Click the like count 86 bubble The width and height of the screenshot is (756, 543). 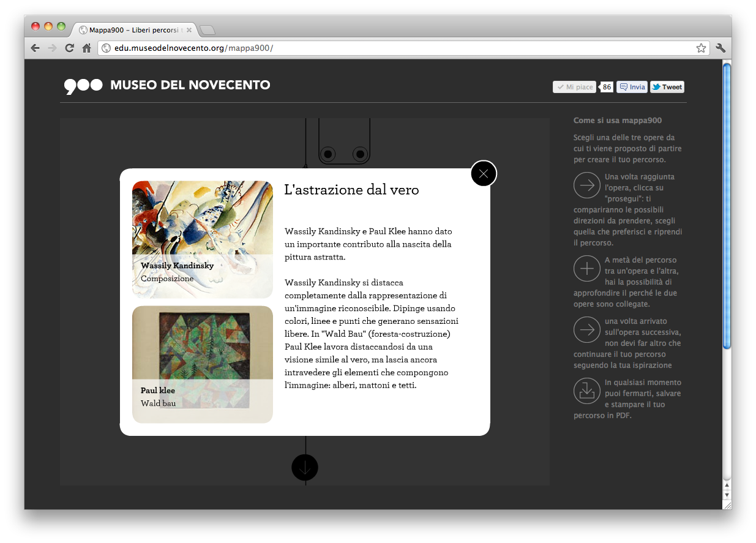606,87
